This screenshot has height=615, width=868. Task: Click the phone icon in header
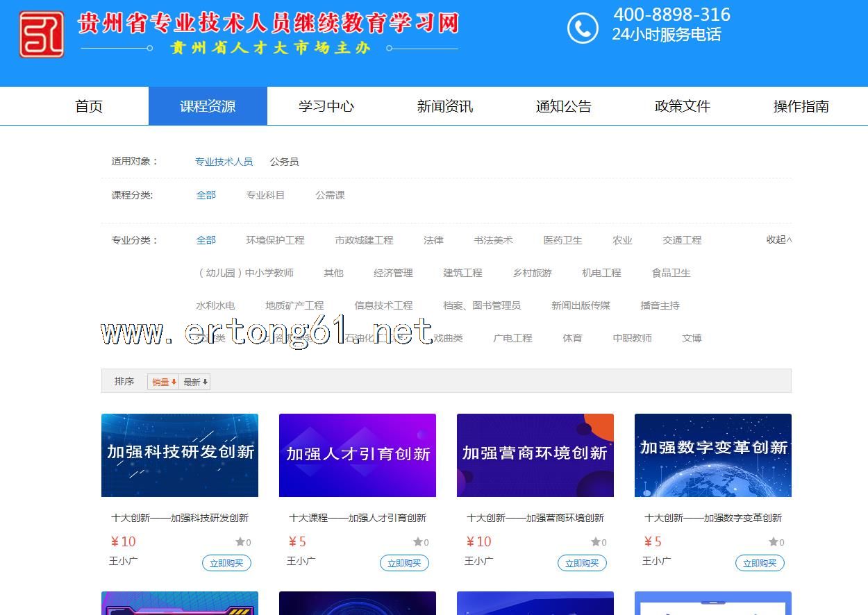click(x=582, y=28)
